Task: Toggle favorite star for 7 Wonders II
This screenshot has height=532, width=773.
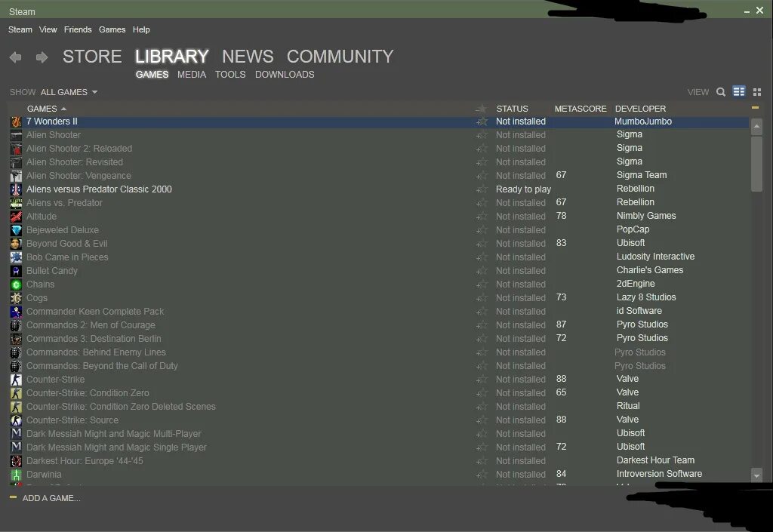Action: pyautogui.click(x=482, y=121)
